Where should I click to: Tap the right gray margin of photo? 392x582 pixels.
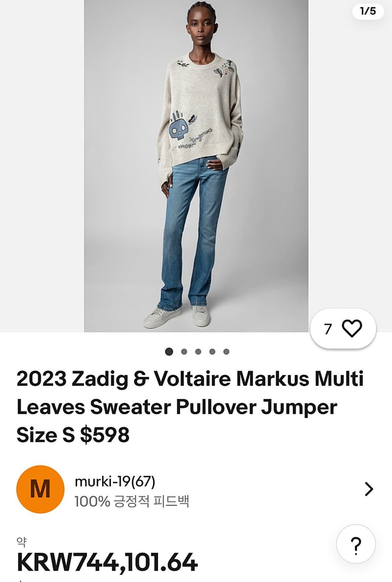(x=350, y=166)
